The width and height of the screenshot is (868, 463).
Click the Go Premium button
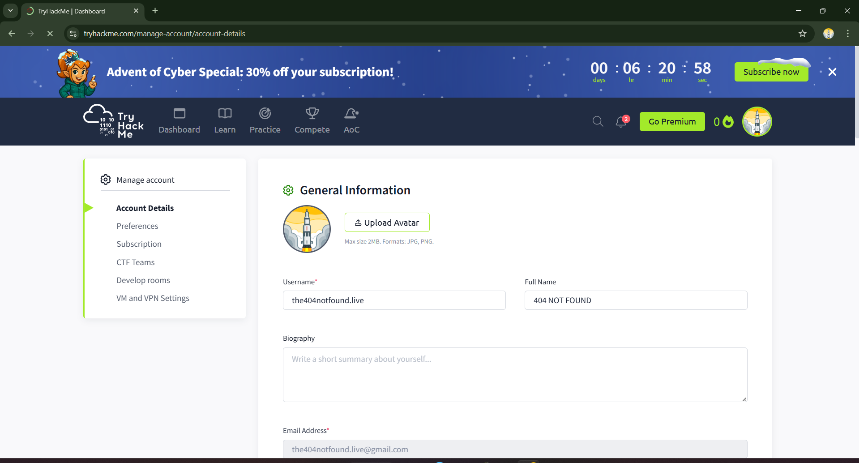[x=672, y=121]
